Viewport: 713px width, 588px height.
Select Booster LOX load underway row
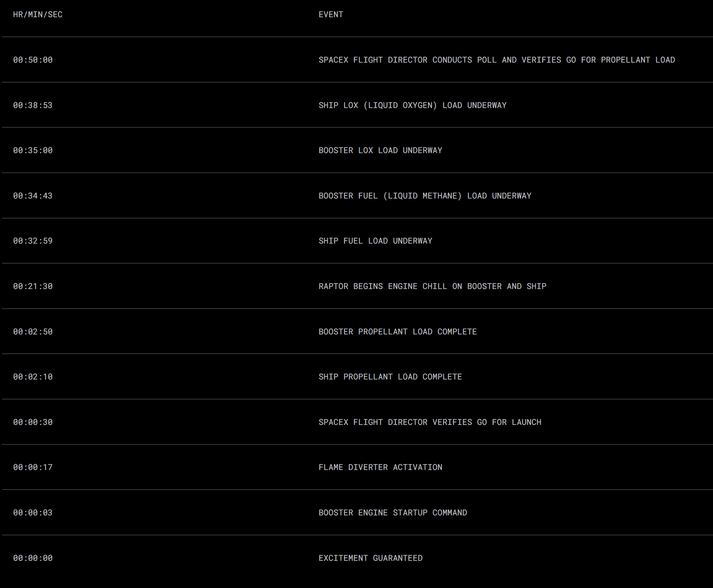[357, 150]
